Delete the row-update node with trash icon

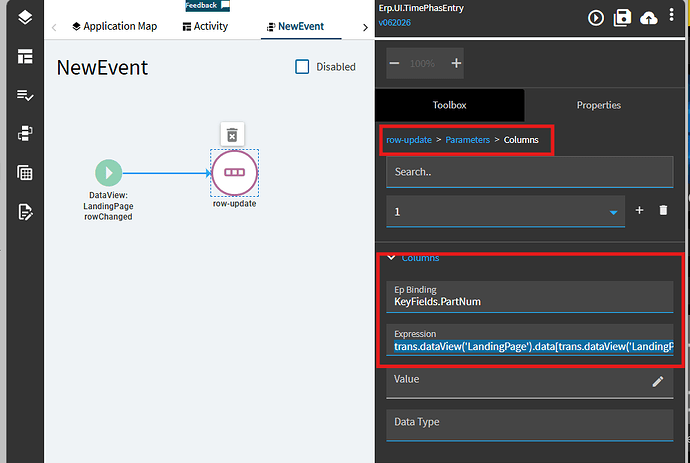point(232,135)
